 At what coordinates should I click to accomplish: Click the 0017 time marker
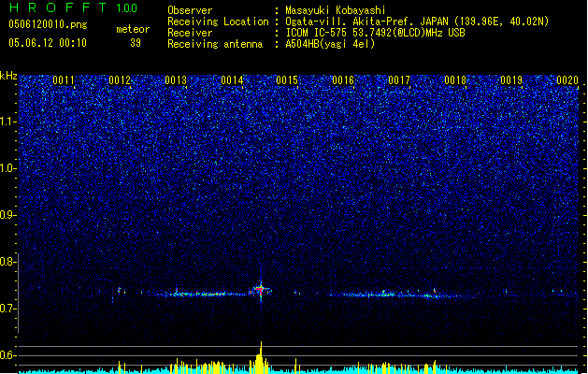click(399, 80)
